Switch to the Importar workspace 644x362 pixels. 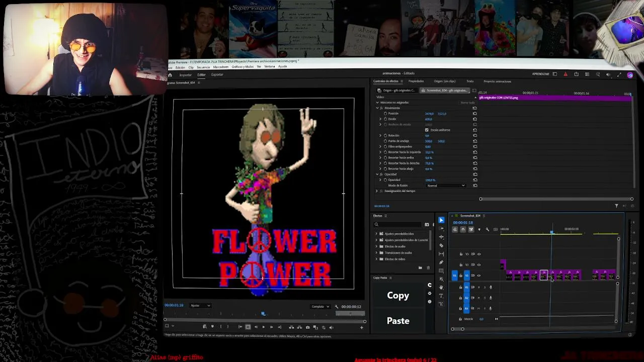click(x=185, y=75)
